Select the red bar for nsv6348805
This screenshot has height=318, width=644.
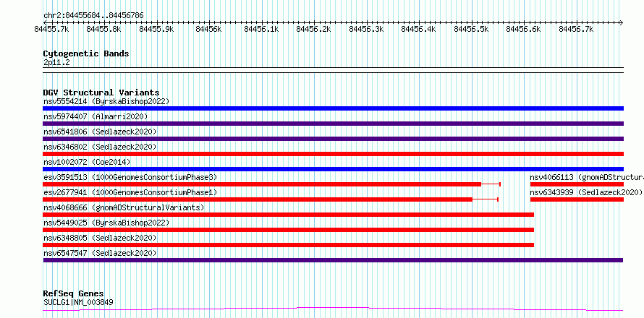coord(288,245)
